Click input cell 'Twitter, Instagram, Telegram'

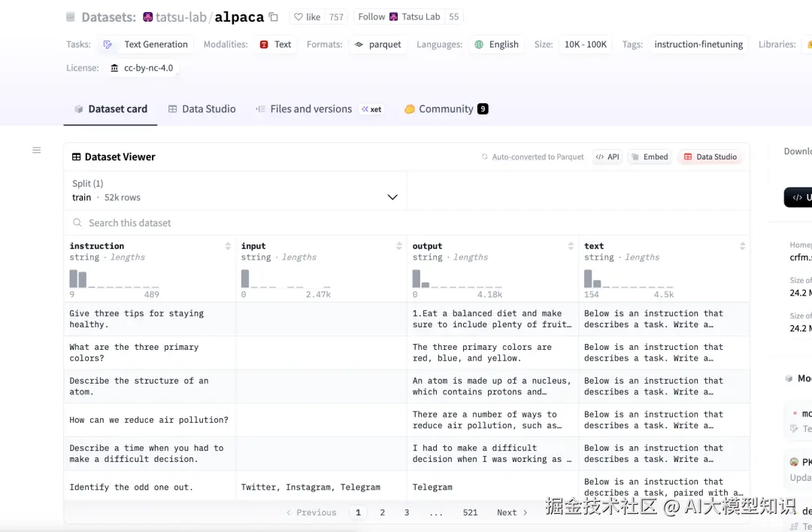point(321,487)
